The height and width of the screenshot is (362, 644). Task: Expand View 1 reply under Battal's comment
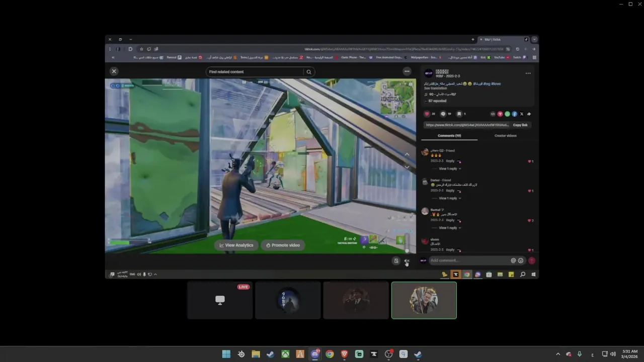pyautogui.click(x=449, y=228)
